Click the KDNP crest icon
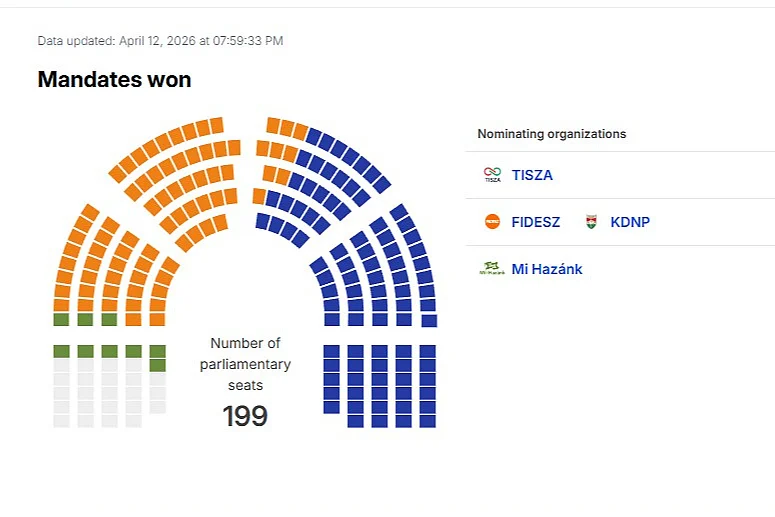Screen dimensions: 775x517 coord(591,222)
